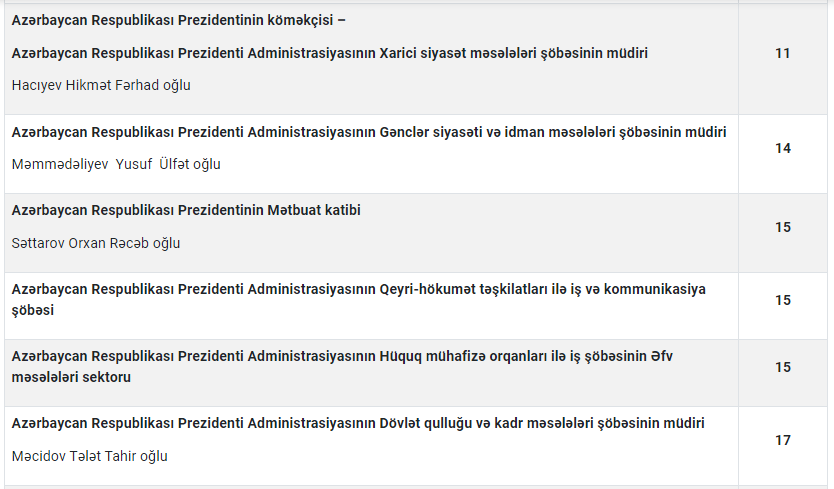Click the Hüquq mühafizə orqanları ilə iş title
The image size is (834, 489).
tap(342, 356)
